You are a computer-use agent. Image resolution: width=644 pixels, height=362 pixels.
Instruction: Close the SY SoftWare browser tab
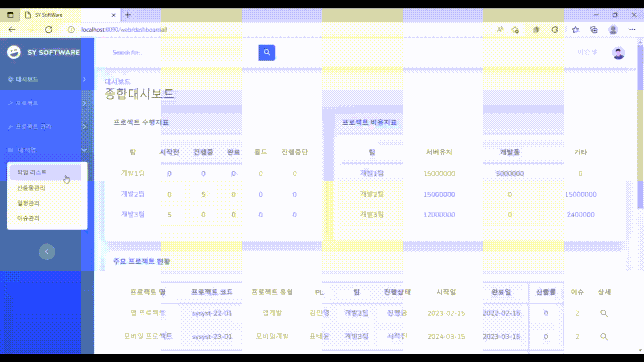(114, 15)
